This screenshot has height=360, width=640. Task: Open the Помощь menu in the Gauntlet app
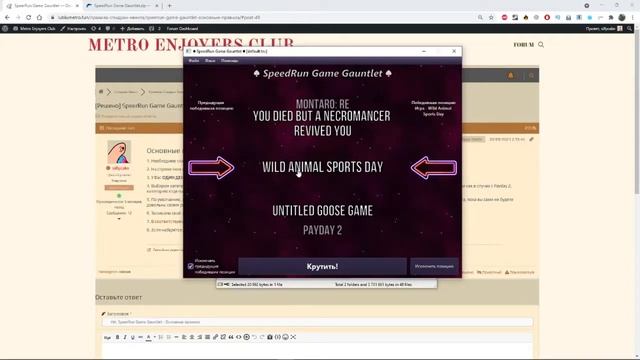coord(229,60)
